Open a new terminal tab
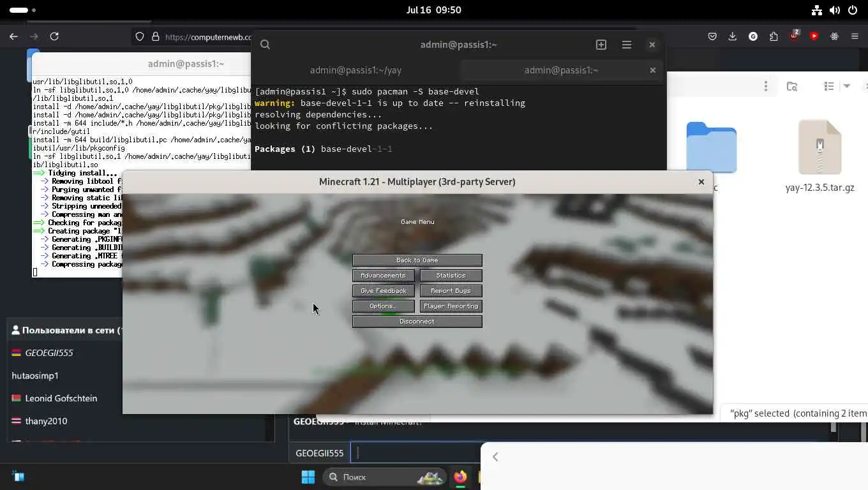 601,45
